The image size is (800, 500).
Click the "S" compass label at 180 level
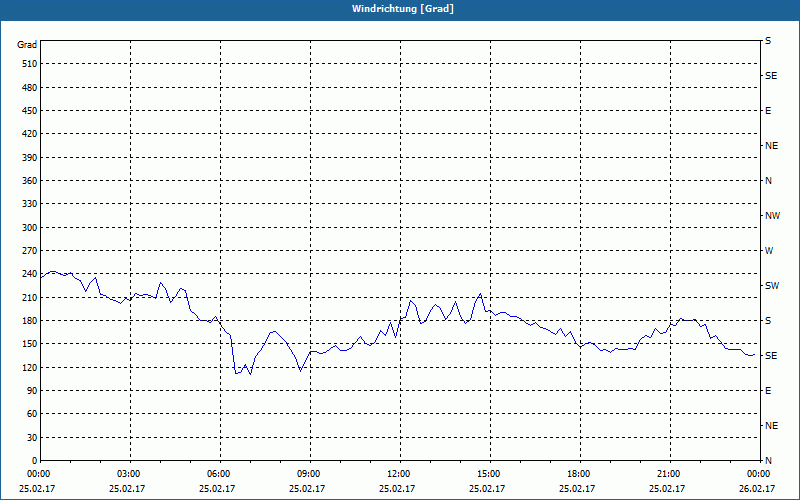pos(768,321)
